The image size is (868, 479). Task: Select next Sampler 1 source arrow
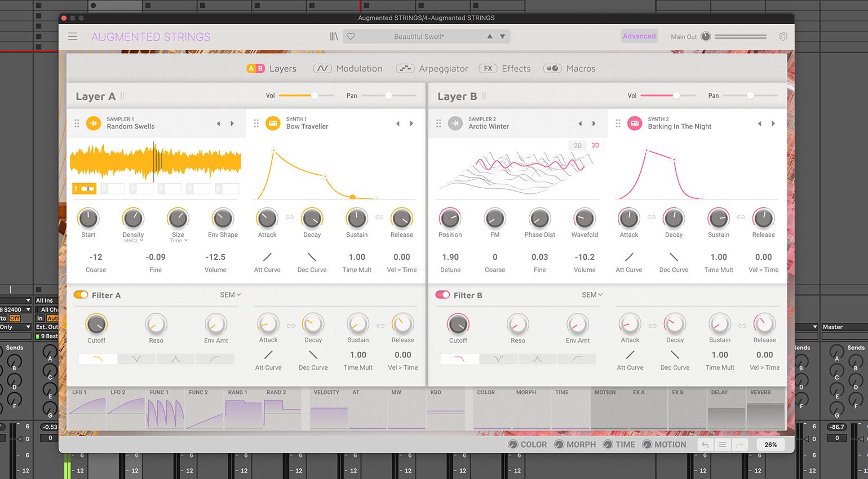click(x=232, y=123)
